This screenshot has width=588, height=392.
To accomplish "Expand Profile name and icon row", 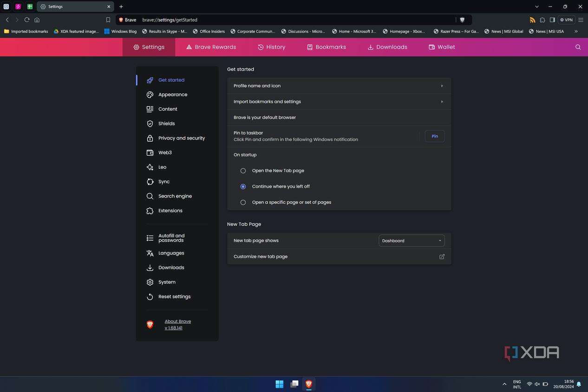I will [339, 86].
